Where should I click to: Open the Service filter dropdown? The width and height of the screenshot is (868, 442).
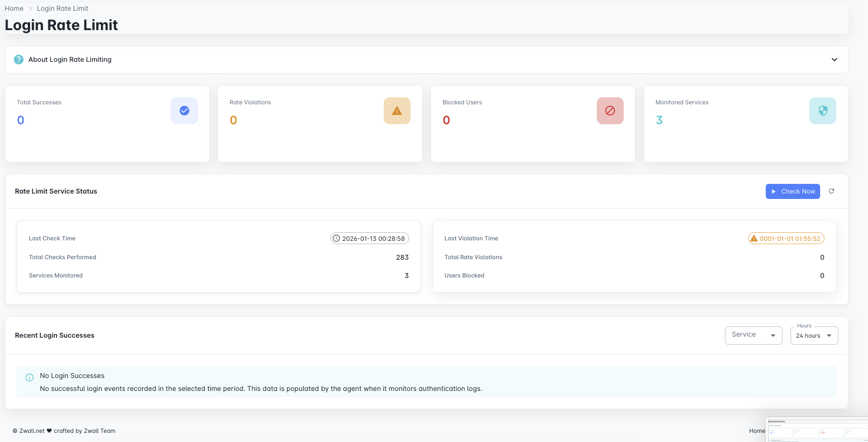tap(753, 335)
